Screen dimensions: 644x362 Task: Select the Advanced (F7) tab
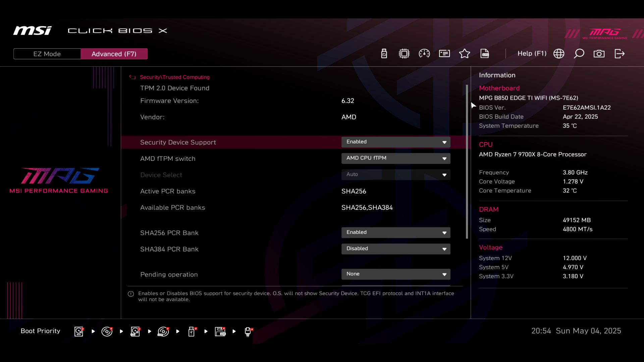pos(114,54)
